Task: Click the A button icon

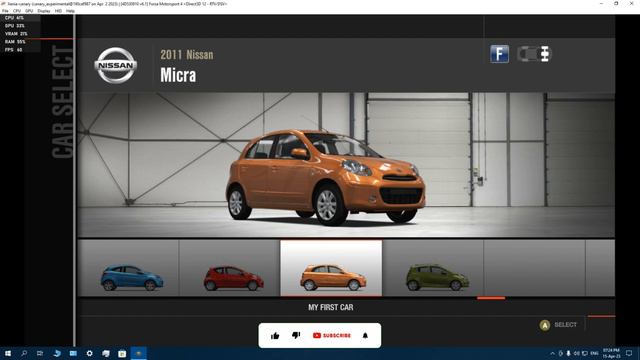Action: tap(544, 325)
